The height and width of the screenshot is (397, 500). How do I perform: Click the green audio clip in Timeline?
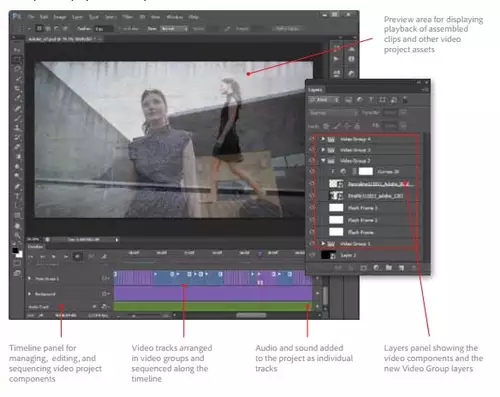click(213, 306)
